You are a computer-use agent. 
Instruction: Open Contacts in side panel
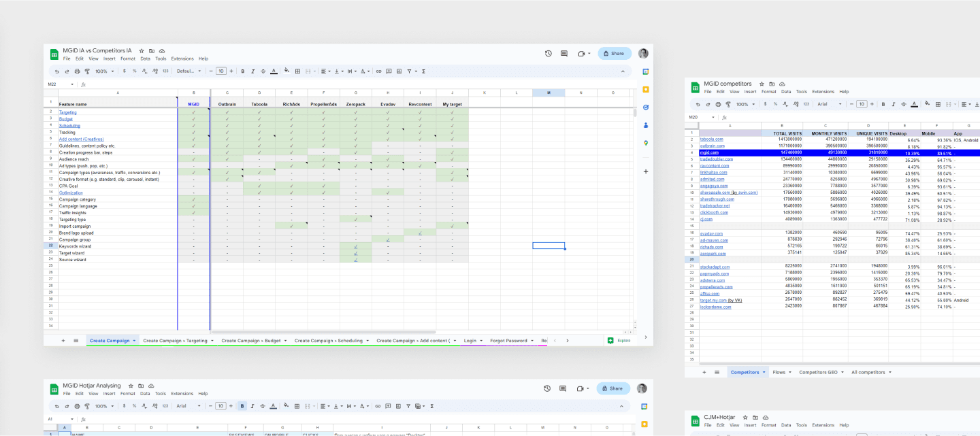tap(645, 125)
